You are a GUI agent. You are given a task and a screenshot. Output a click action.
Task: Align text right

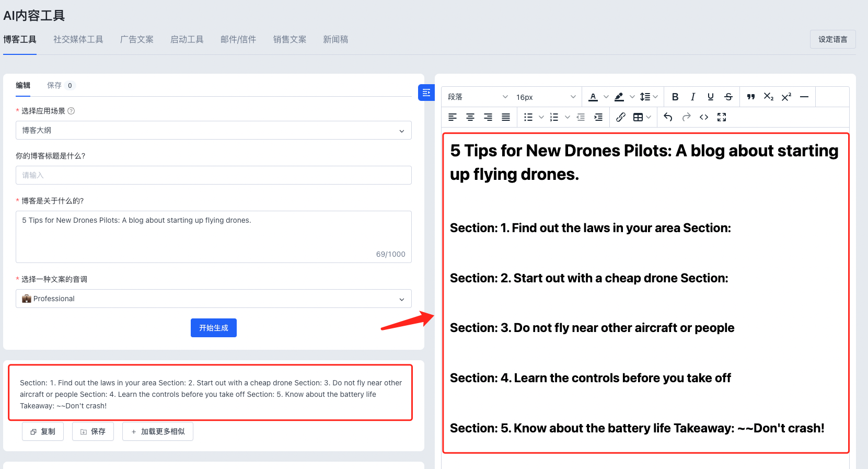pos(488,117)
